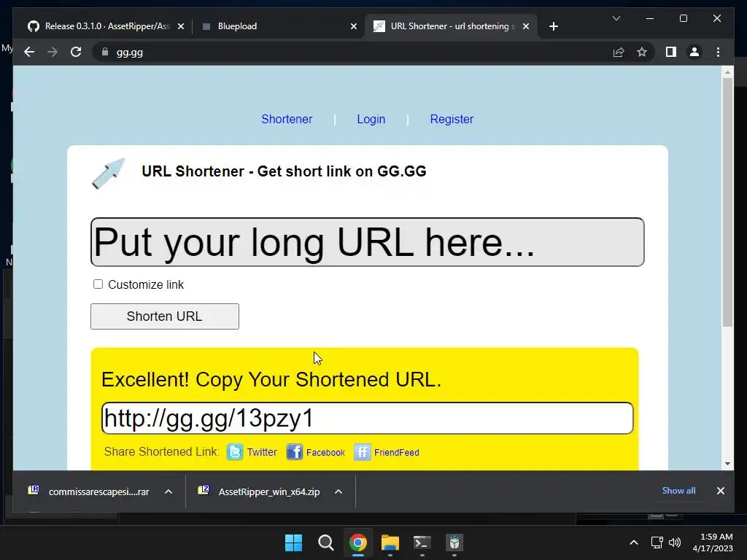Image resolution: width=747 pixels, height=560 pixels.
Task: Bookmark this page with the star icon
Action: [x=642, y=52]
